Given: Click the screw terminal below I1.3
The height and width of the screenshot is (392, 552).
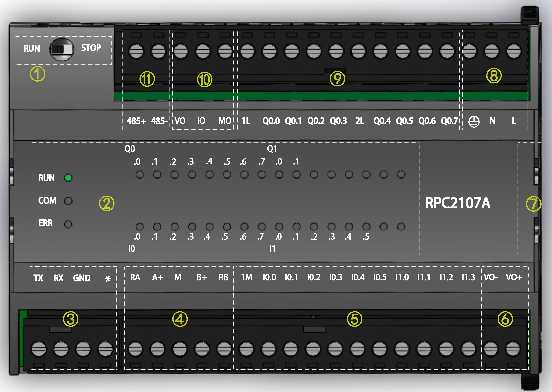Looking at the screenshot, I should click(x=468, y=349).
